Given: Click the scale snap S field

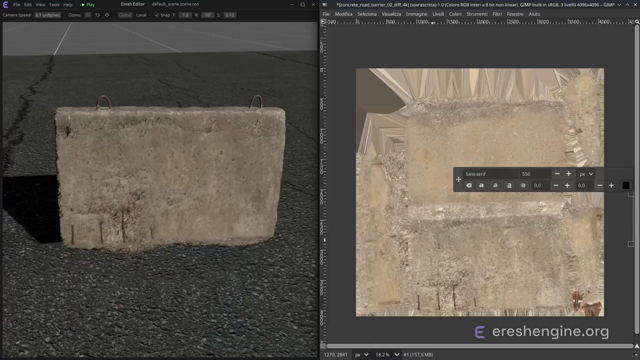Looking at the screenshot, I should pos(230,15).
